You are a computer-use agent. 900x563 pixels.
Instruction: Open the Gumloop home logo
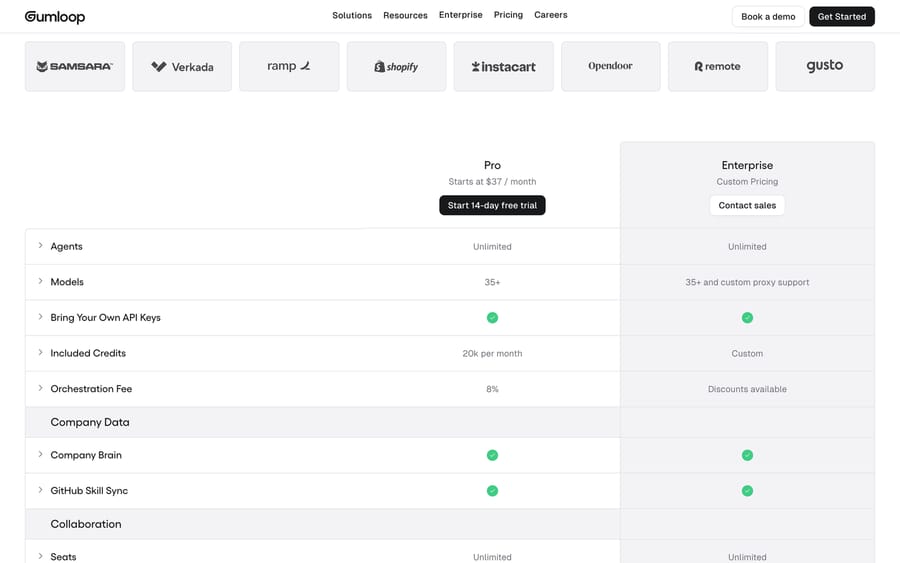tap(55, 17)
